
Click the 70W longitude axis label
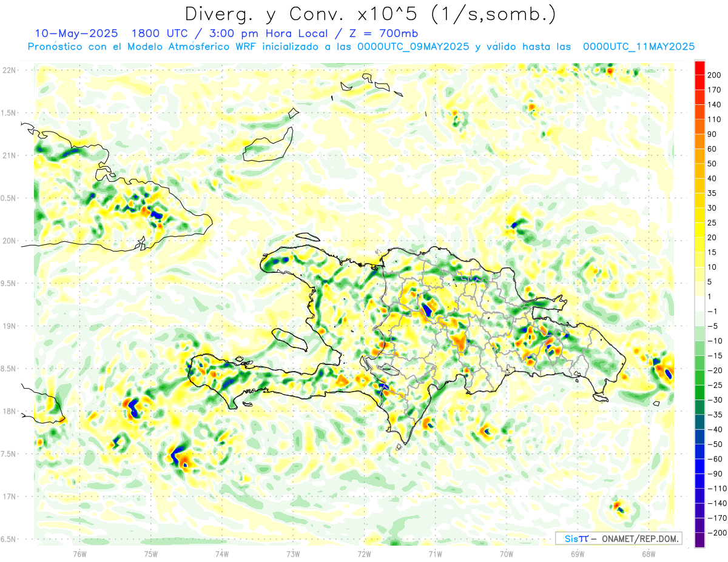click(506, 553)
